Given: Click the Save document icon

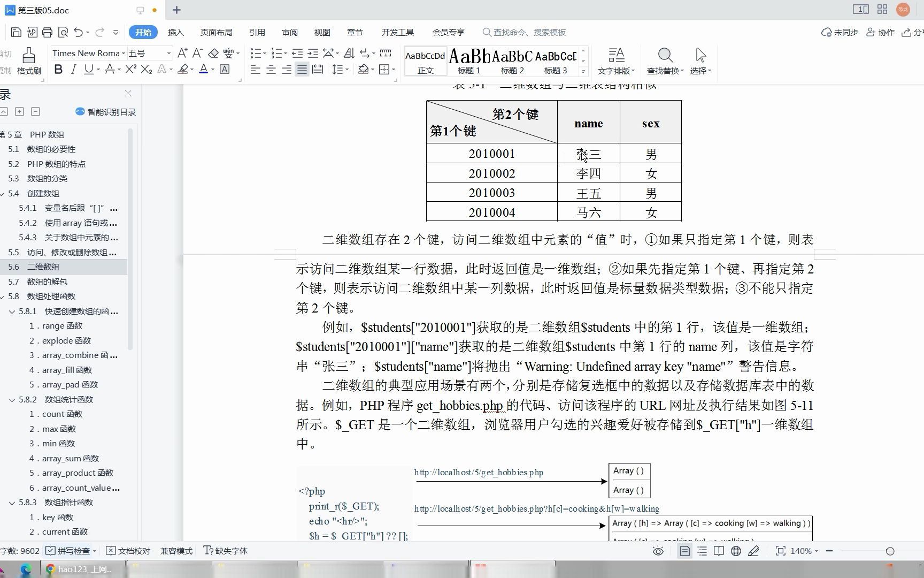Looking at the screenshot, I should 16,32.
